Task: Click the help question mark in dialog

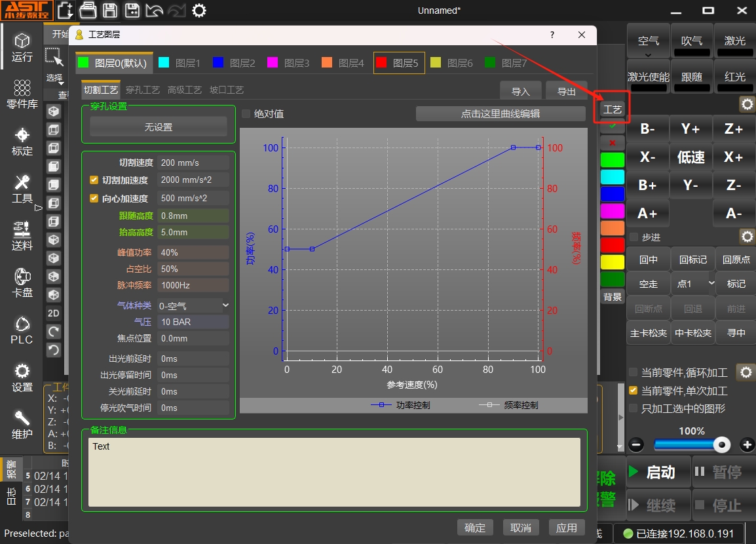Action: 552,35
